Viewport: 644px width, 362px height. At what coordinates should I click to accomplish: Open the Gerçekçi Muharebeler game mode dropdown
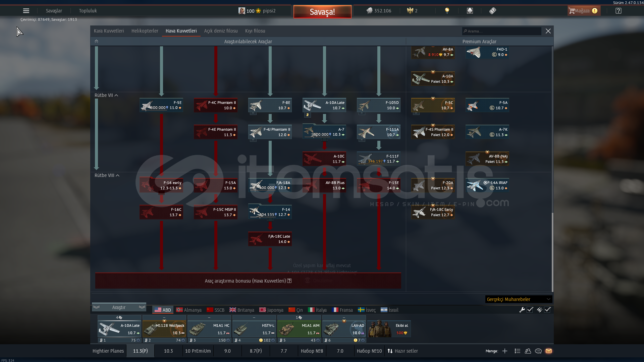[518, 299]
